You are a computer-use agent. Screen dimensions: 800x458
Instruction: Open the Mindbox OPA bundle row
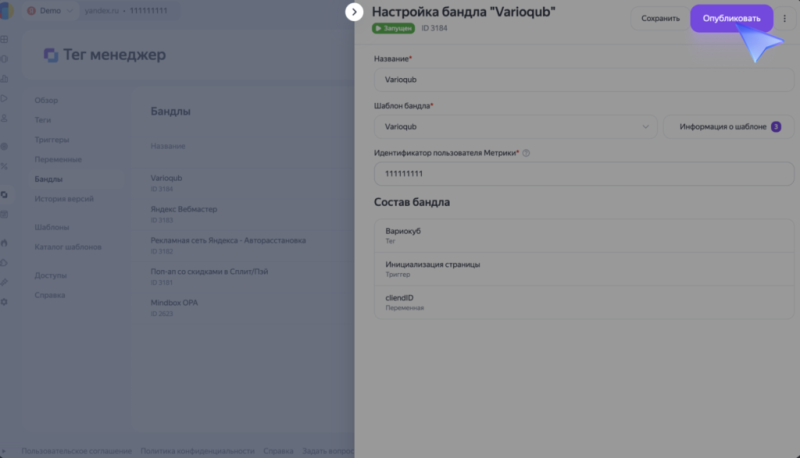[x=243, y=307]
